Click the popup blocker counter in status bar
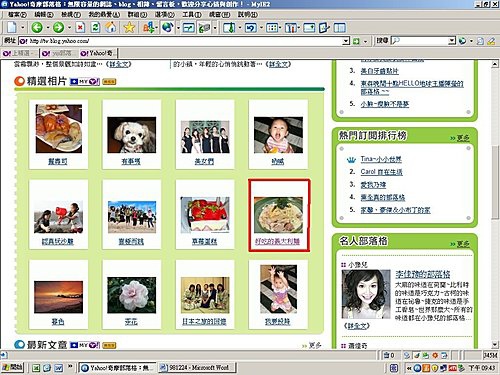Screen dimensions: 500x375 coord(389,355)
